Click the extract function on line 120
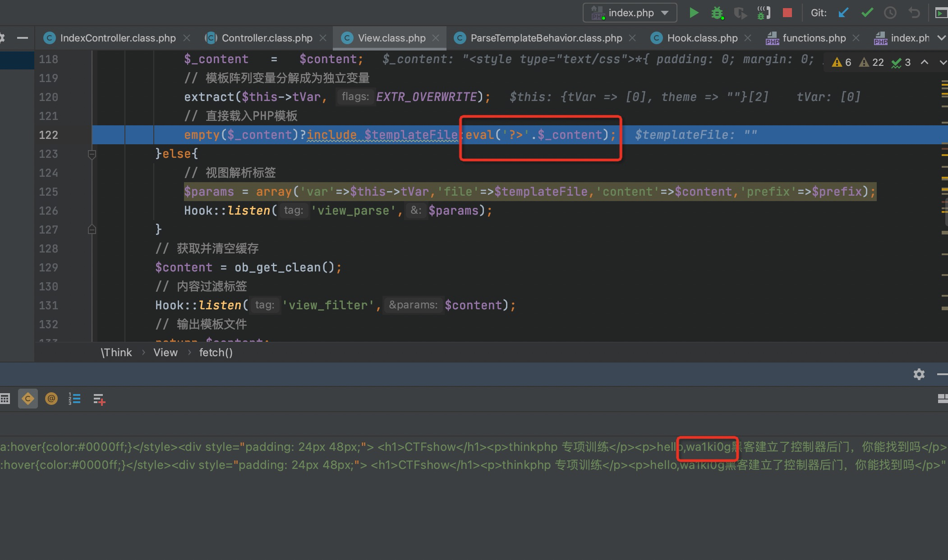This screenshot has width=948, height=560. point(209,97)
